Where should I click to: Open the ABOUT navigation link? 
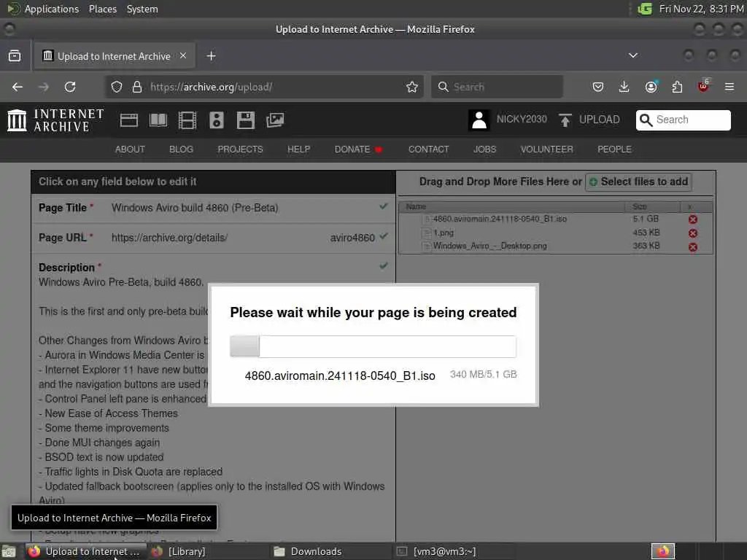[130, 149]
